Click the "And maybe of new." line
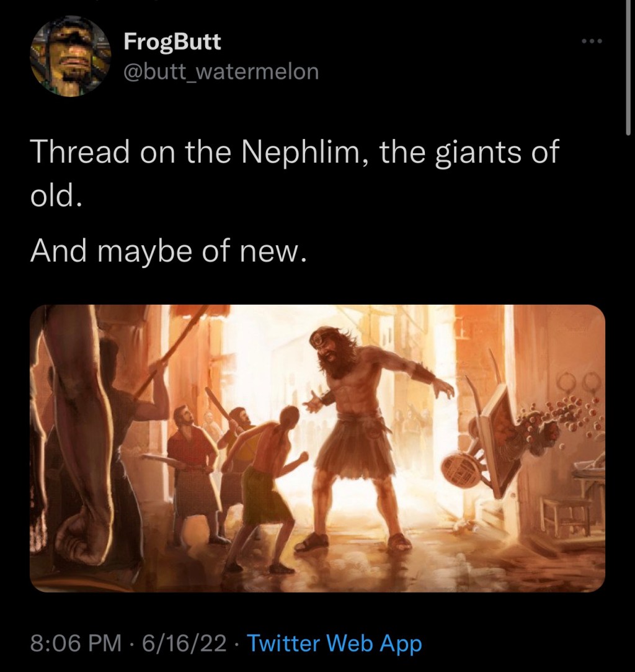This screenshot has height=672, width=635. [169, 251]
